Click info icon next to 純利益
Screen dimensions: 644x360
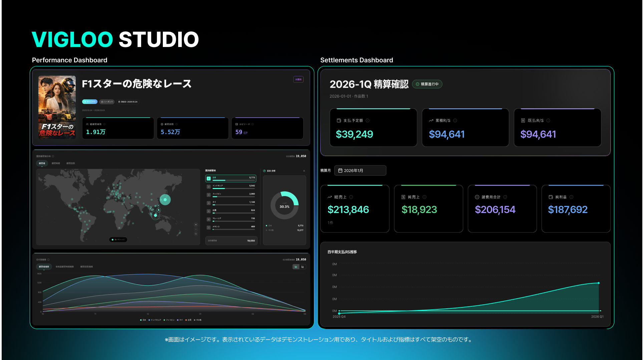[x=571, y=197]
